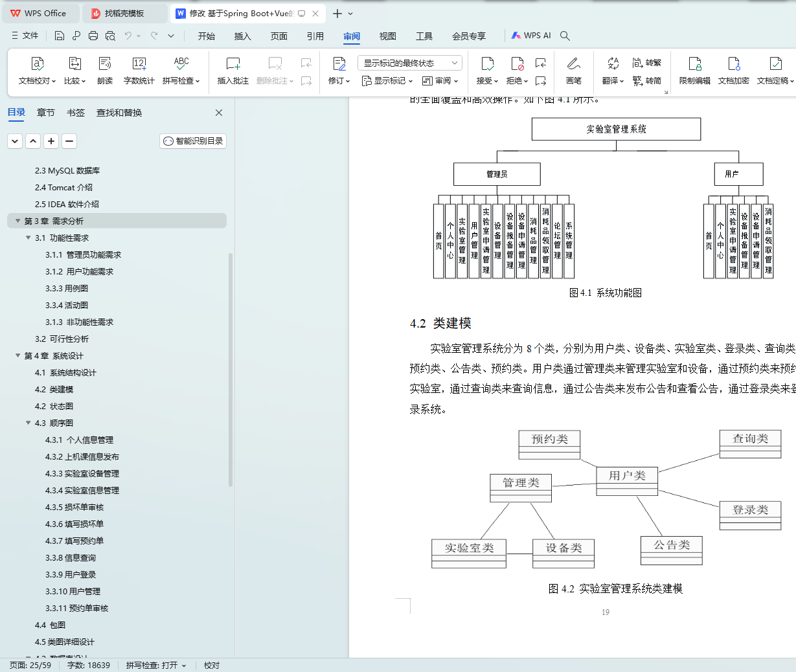Screen dimensions: 796x672
Task: Close the navigation side panel
Action: [x=219, y=113]
